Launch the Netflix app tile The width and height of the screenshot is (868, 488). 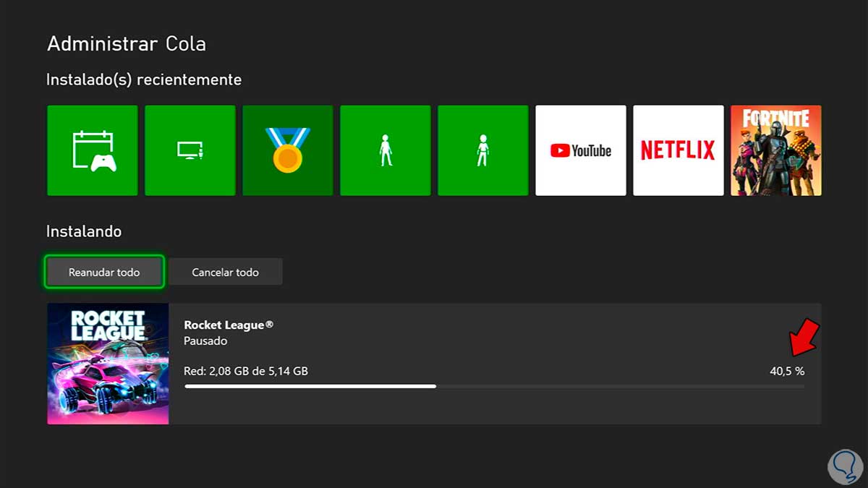click(678, 150)
